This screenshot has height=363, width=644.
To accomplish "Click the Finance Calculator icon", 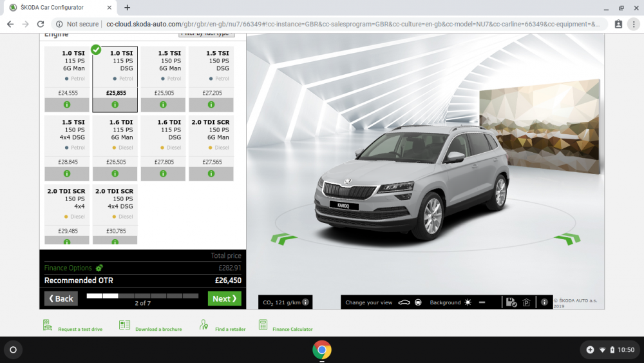I will (263, 325).
